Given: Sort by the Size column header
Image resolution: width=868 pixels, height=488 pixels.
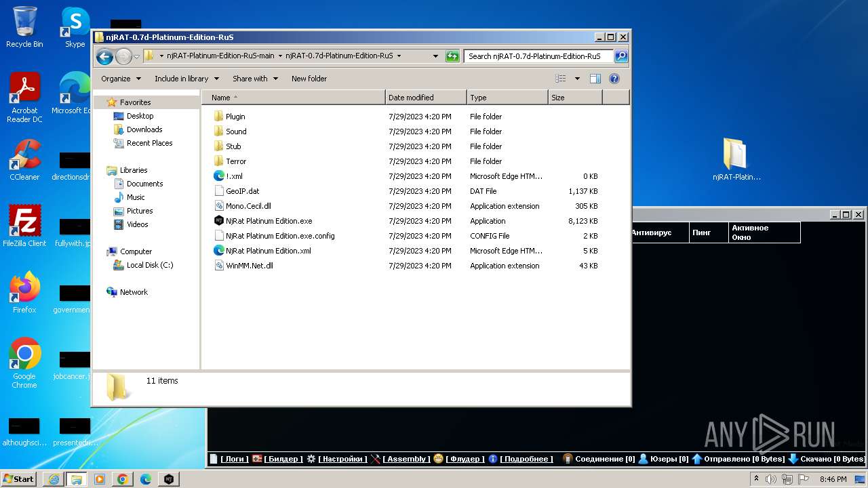Looking at the screenshot, I should (x=575, y=98).
